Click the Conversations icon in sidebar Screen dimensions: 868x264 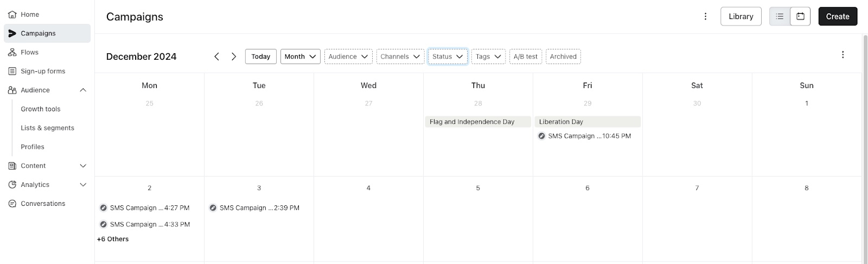[x=12, y=204]
